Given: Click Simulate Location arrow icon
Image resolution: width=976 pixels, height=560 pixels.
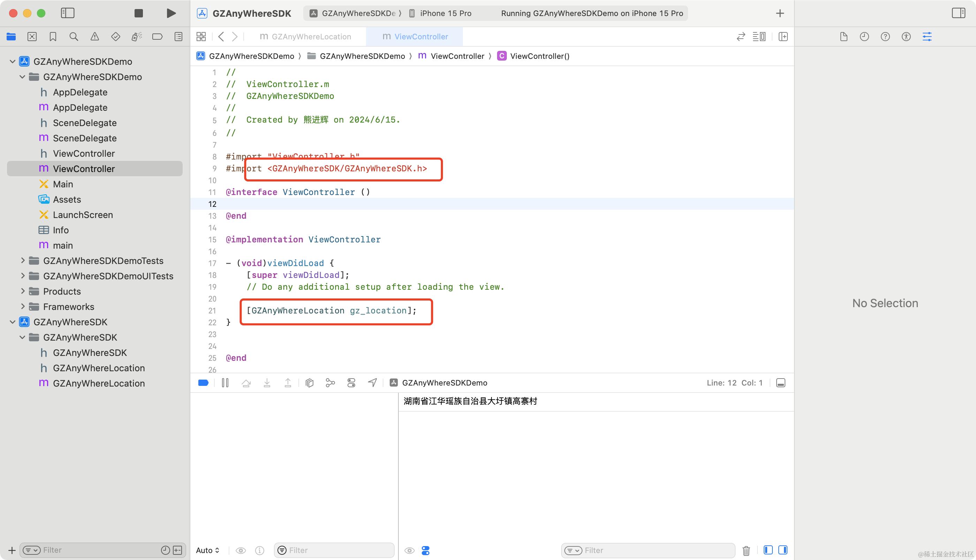Looking at the screenshot, I should (x=372, y=383).
